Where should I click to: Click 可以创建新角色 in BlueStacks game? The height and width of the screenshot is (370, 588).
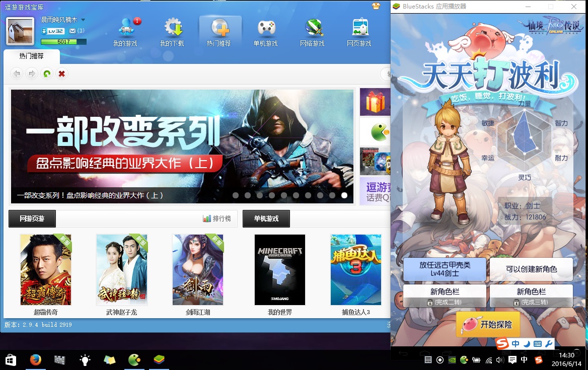pyautogui.click(x=532, y=269)
